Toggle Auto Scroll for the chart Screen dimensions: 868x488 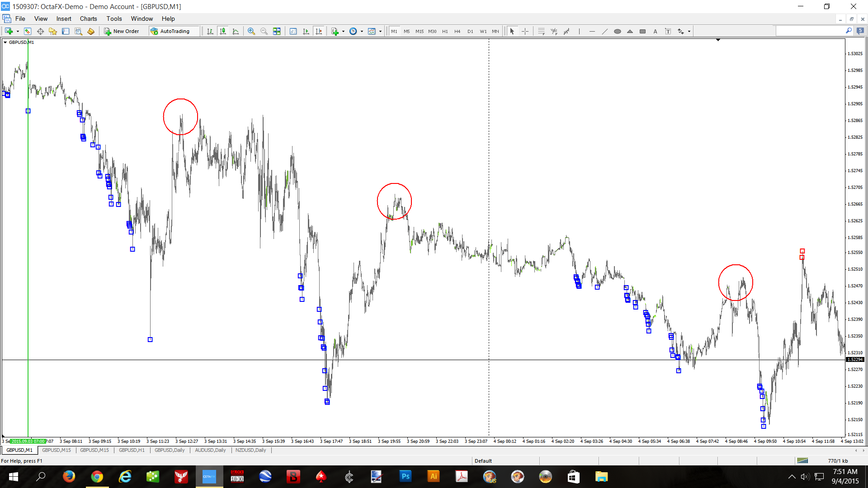tap(306, 31)
